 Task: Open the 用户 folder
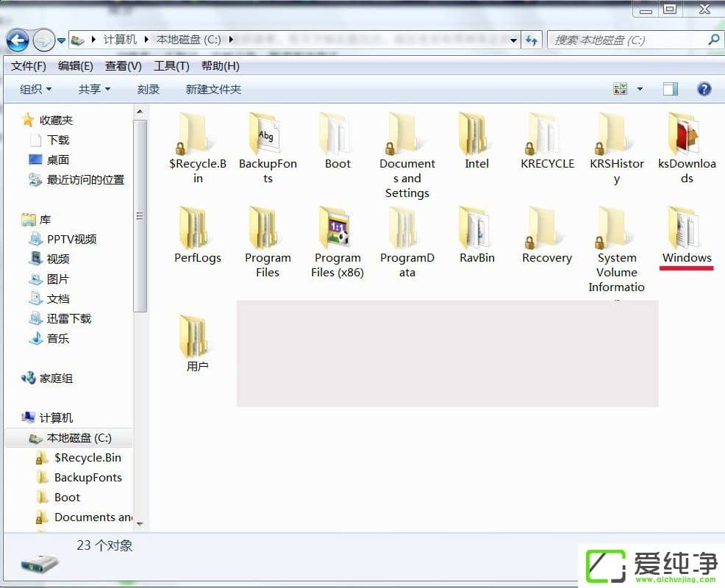(197, 338)
